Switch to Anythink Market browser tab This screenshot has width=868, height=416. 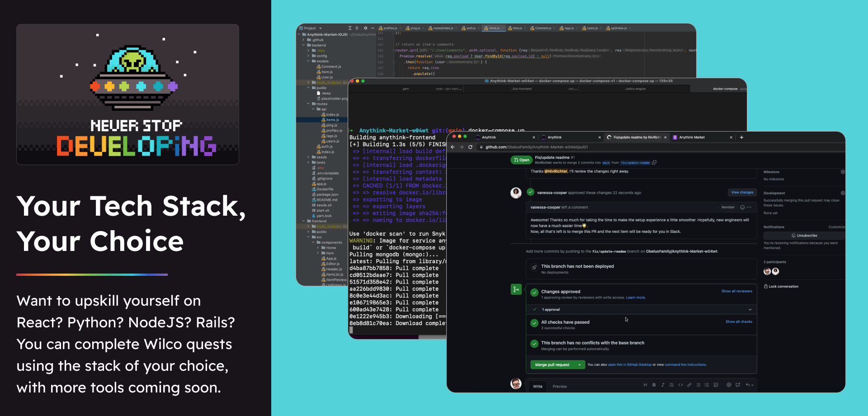[x=701, y=137]
